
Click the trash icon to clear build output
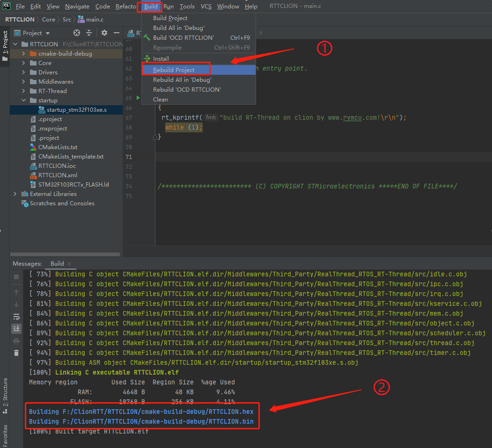(16, 353)
